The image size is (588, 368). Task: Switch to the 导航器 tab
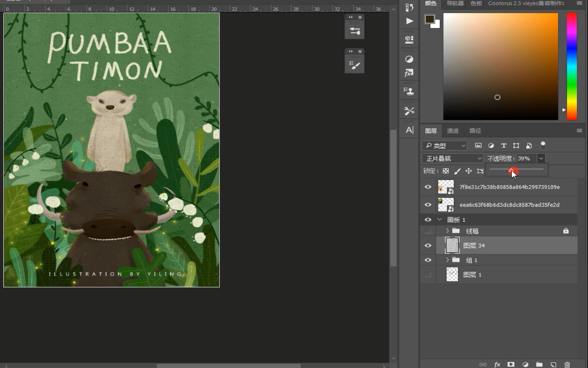455,3
